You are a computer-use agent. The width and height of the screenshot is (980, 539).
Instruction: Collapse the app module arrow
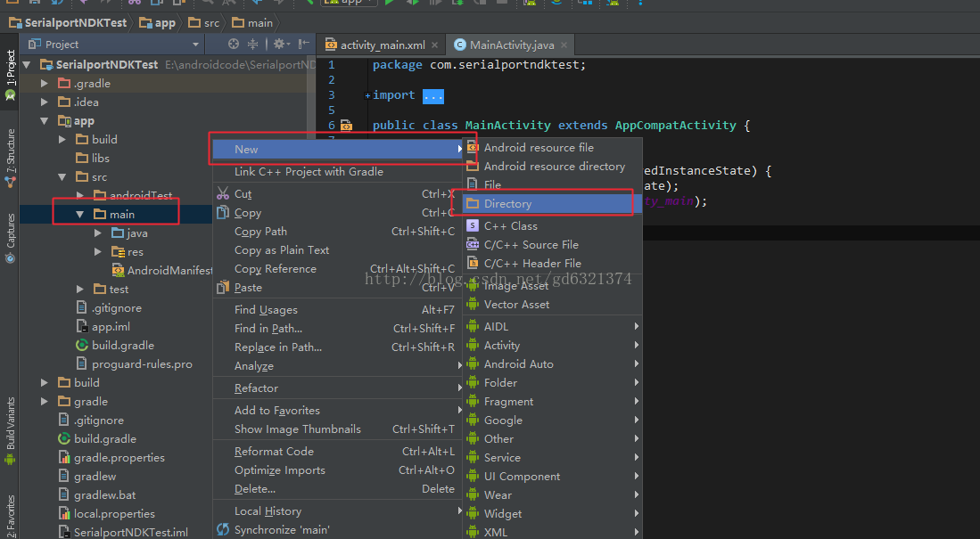pos(45,120)
